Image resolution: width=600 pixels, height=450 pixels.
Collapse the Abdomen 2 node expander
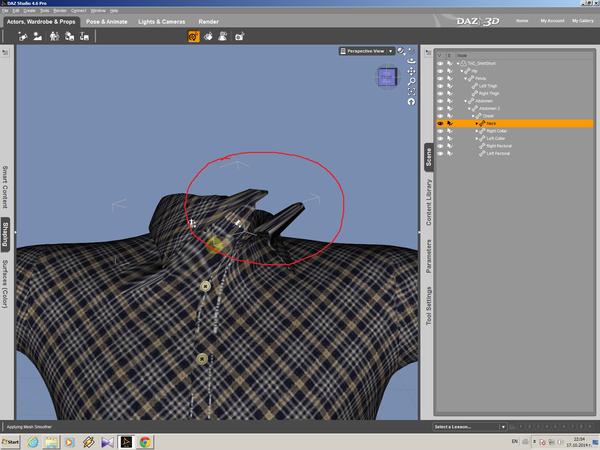pos(470,108)
